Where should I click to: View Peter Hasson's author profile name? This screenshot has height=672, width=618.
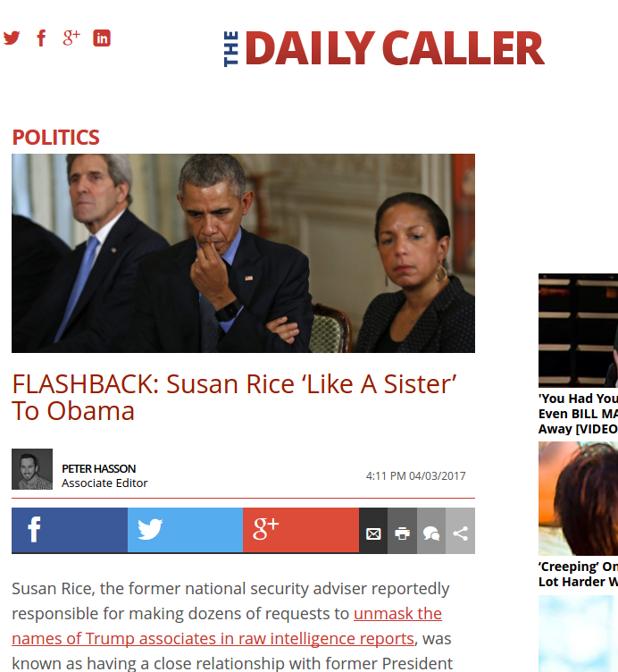[98, 469]
